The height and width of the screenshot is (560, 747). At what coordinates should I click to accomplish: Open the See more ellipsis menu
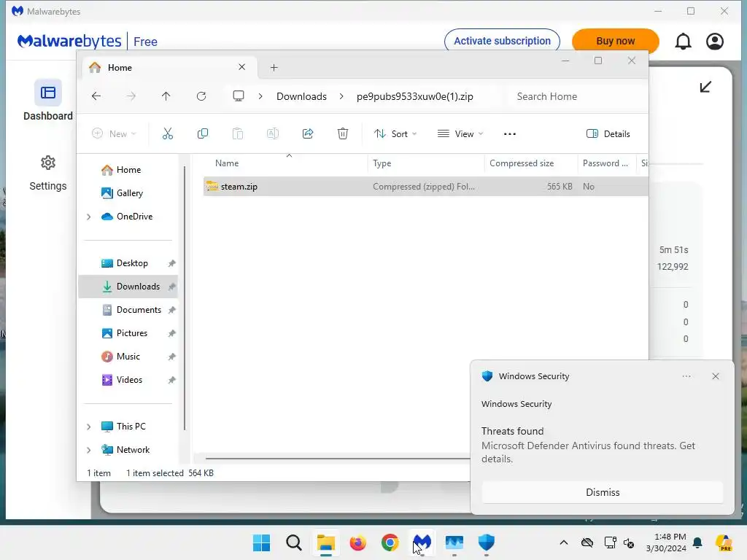[x=510, y=134]
